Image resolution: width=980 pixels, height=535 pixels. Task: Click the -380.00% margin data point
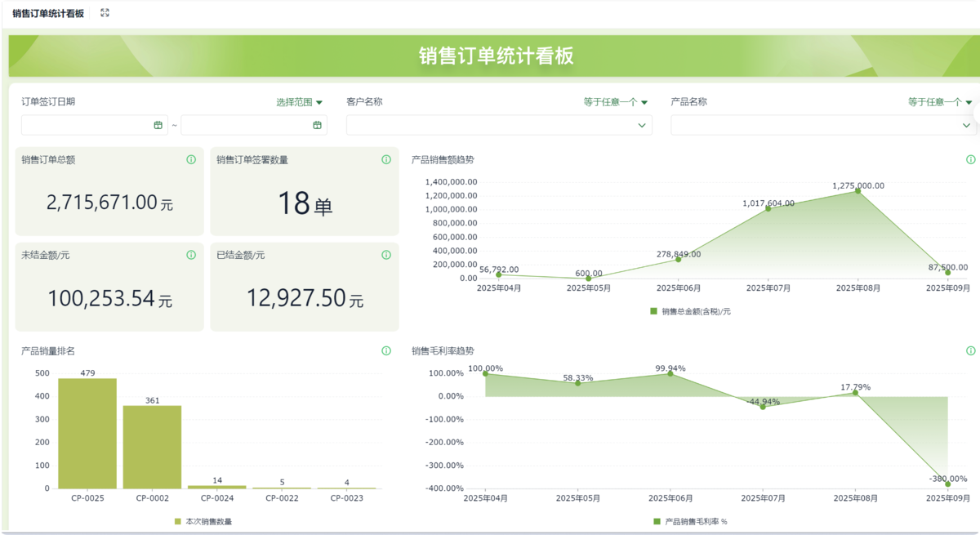click(x=948, y=484)
